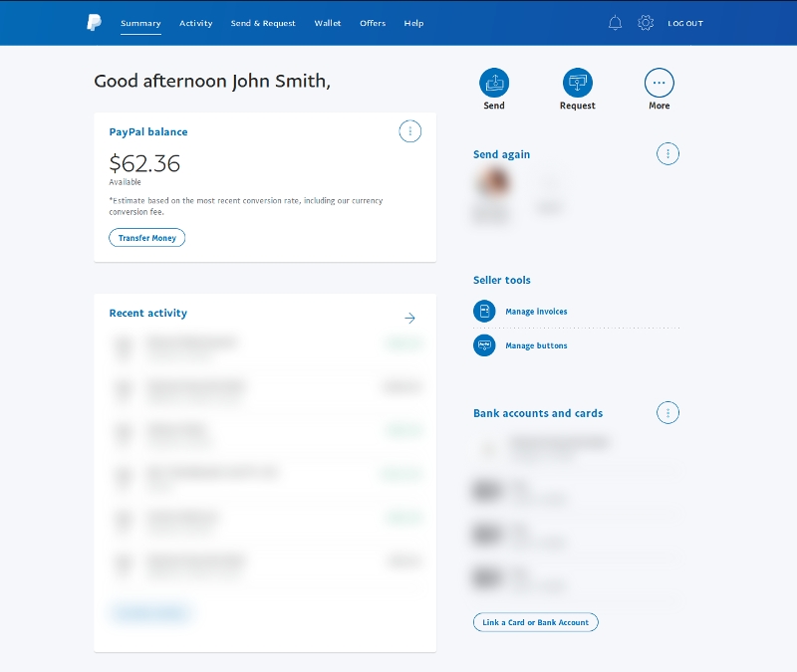Click the Transfer Money button

pos(146,238)
